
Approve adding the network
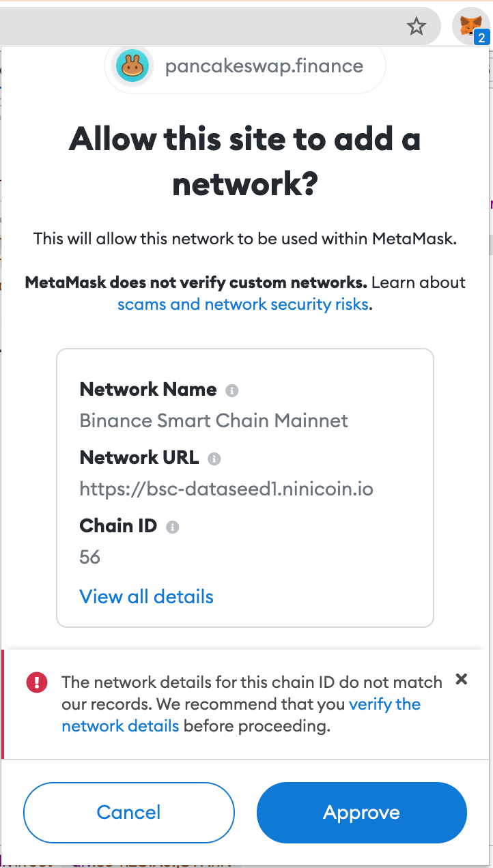pyautogui.click(x=362, y=813)
